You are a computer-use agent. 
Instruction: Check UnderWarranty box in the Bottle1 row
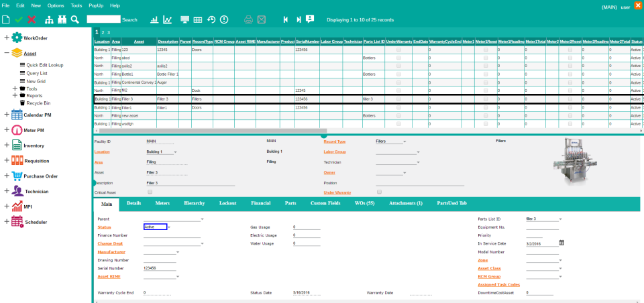398,74
